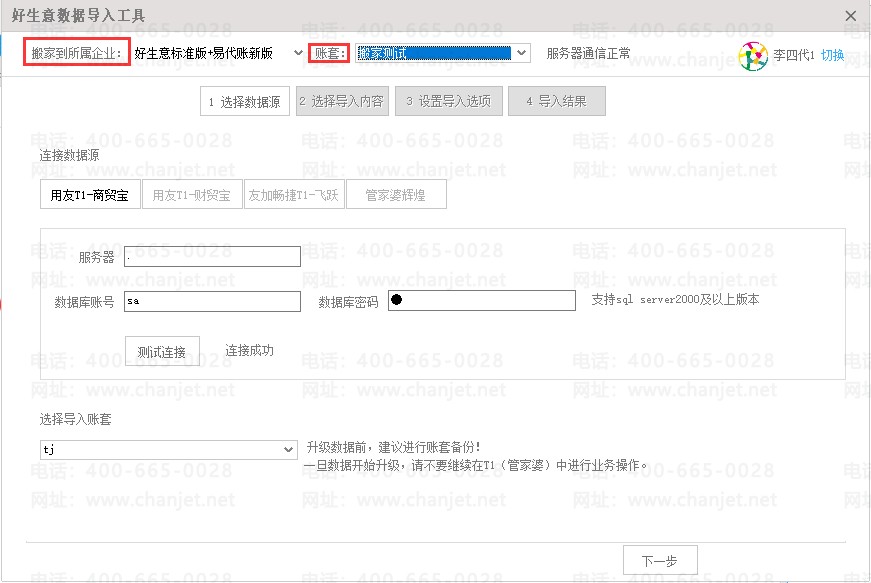Image resolution: width=871 pixels, height=583 pixels.
Task: Click the 切换 link to switch user
Action: click(x=832, y=55)
